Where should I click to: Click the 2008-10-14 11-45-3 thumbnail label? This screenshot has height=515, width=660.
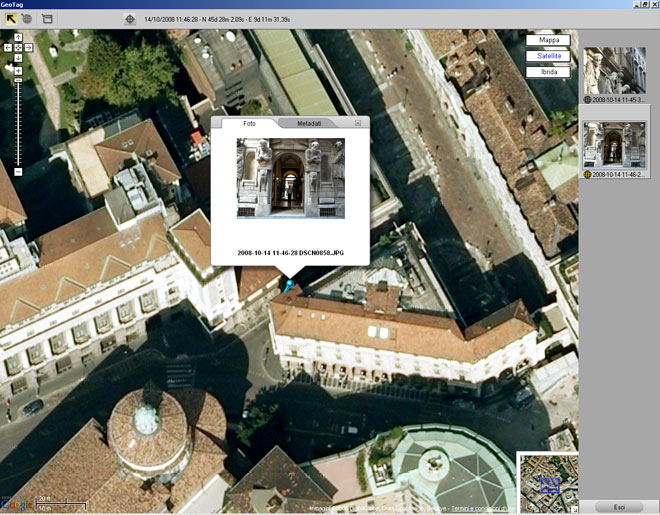pos(618,100)
